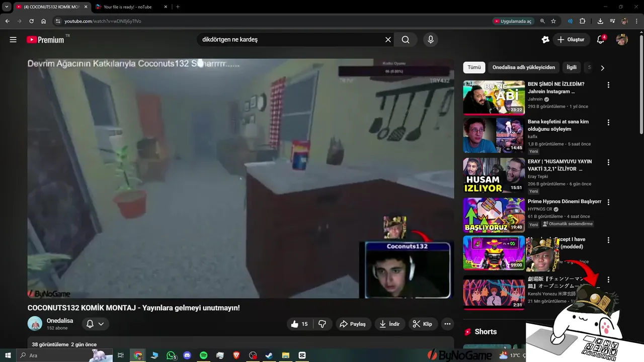Go back in browser history
The image size is (644, 362).
point(7,21)
